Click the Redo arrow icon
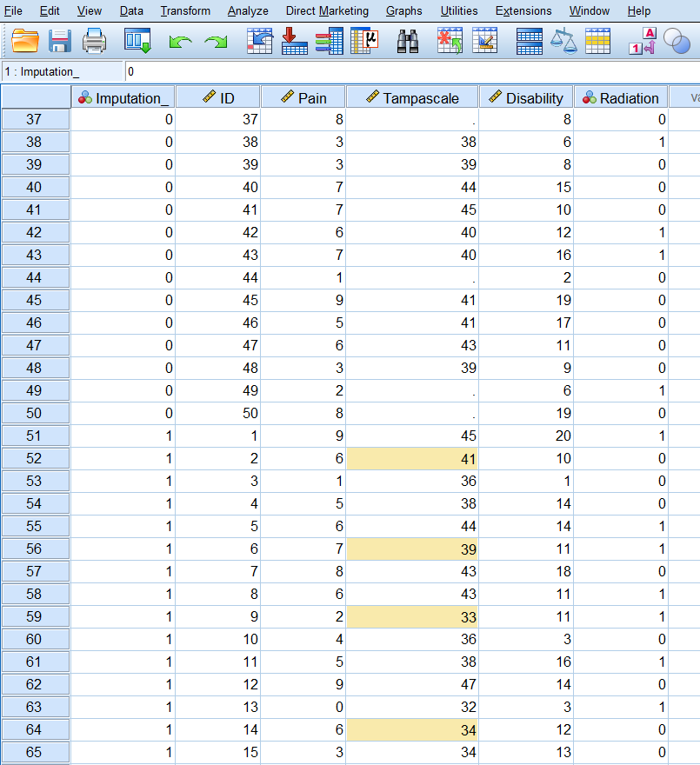 [215, 41]
